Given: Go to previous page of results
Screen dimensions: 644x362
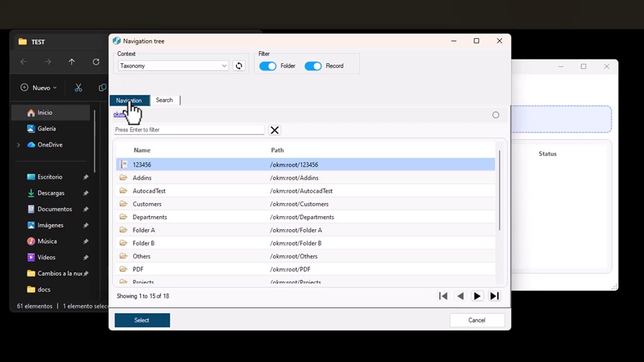Looking at the screenshot, I should [461, 296].
